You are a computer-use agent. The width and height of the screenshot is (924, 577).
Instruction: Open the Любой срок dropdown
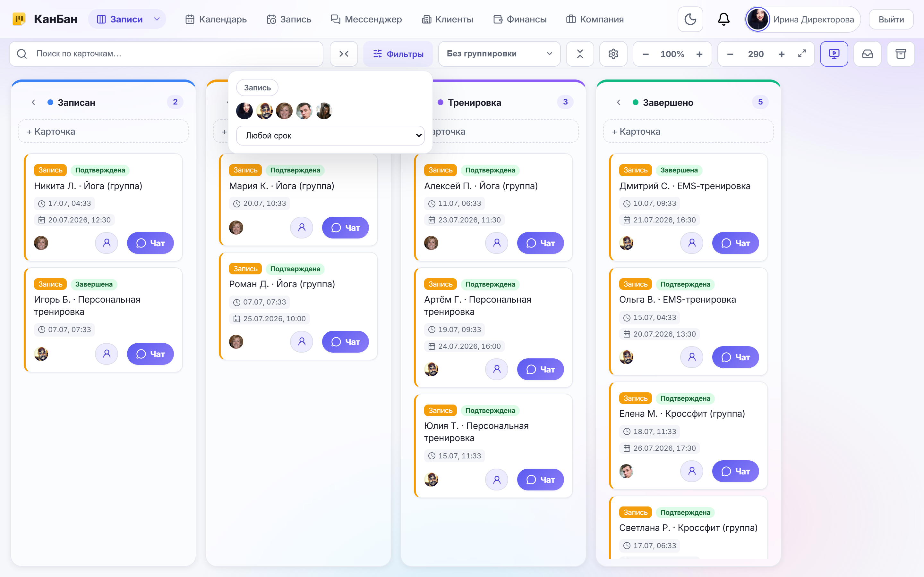[x=330, y=136]
